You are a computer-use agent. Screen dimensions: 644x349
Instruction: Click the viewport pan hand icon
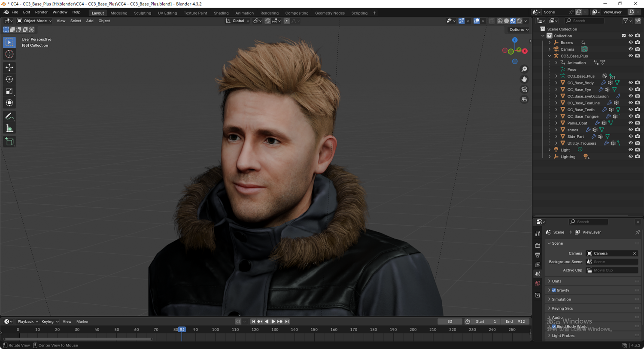524,79
